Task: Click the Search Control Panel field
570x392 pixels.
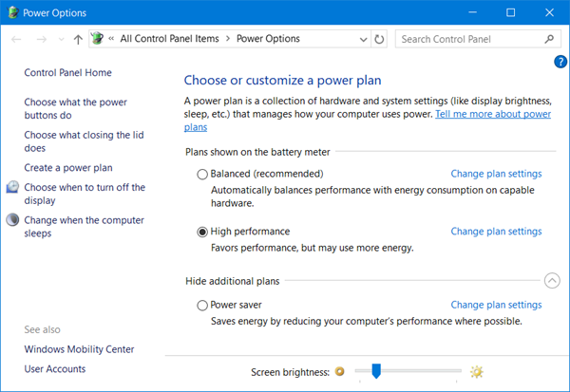Action: click(x=469, y=39)
